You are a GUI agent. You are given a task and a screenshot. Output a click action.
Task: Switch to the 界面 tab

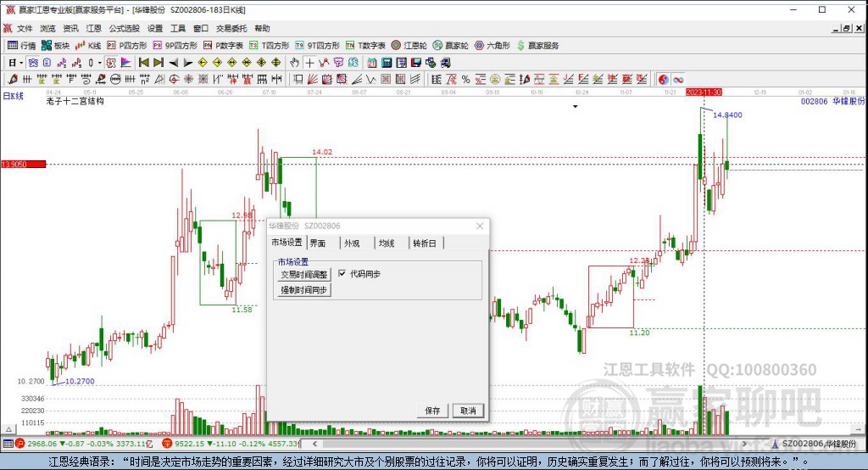point(317,243)
